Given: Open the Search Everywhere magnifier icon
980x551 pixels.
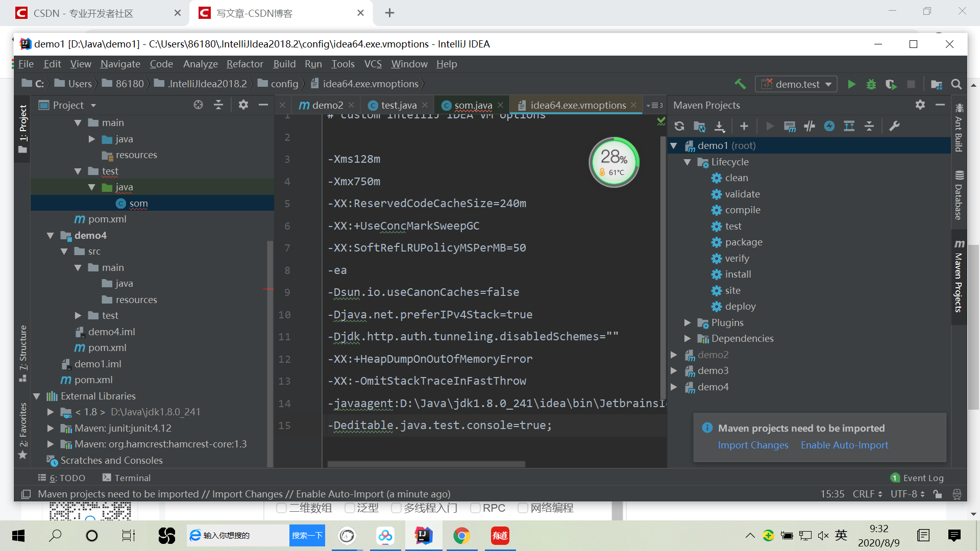Looking at the screenshot, I should pyautogui.click(x=957, y=84).
